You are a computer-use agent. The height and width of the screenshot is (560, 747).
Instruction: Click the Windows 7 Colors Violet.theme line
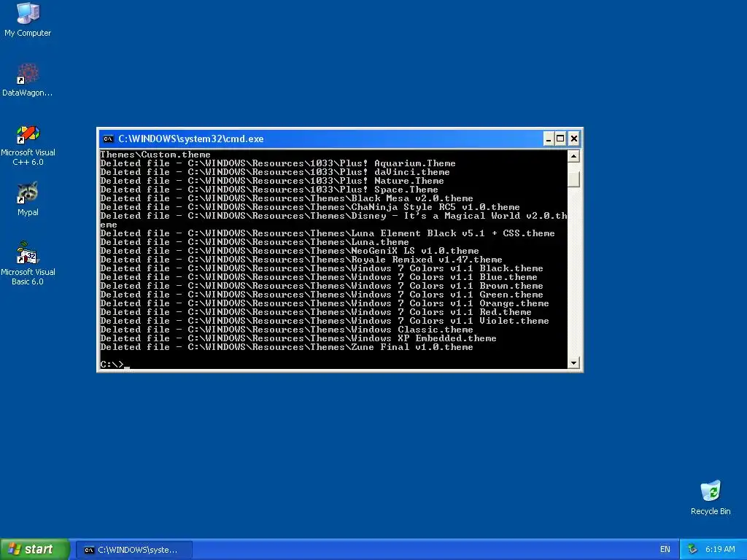(325, 321)
